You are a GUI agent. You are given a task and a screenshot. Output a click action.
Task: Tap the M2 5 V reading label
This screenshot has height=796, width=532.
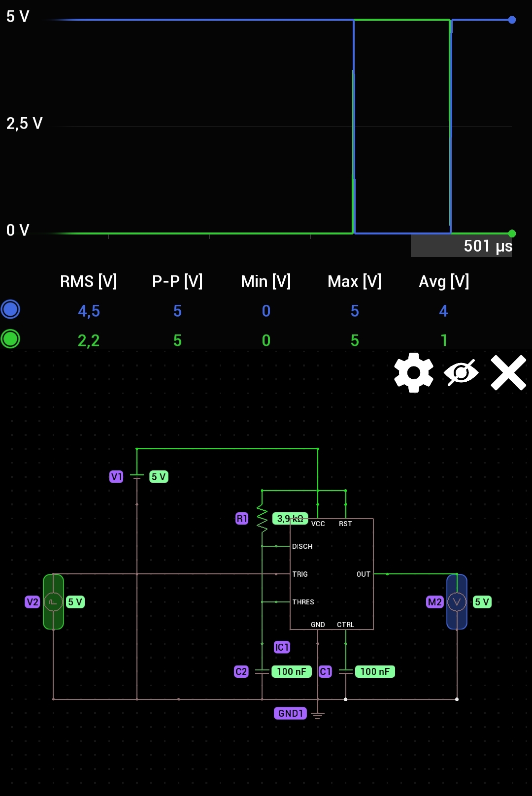tap(482, 602)
